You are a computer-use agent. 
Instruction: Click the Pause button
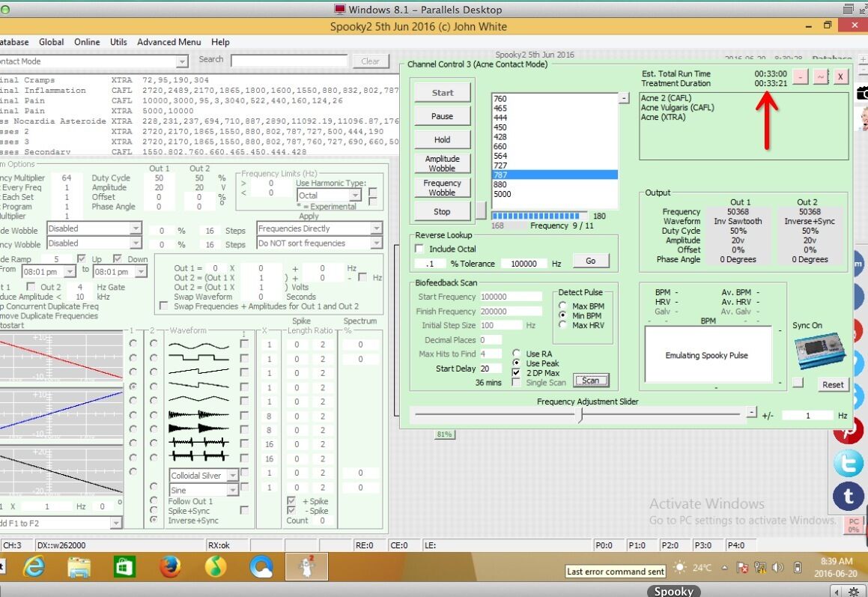443,116
